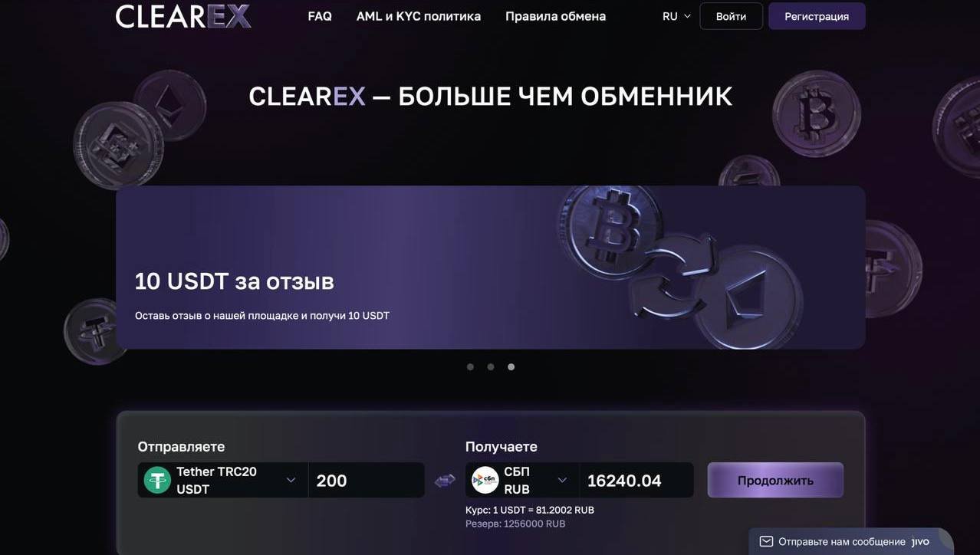Click the 10 USDT за отзыв banner

pyautogui.click(x=491, y=268)
